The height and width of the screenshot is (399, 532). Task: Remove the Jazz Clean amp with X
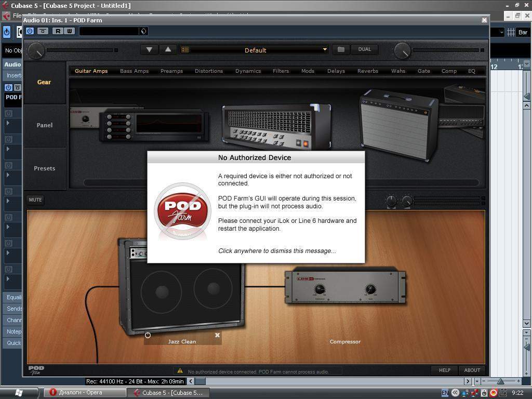click(x=217, y=335)
